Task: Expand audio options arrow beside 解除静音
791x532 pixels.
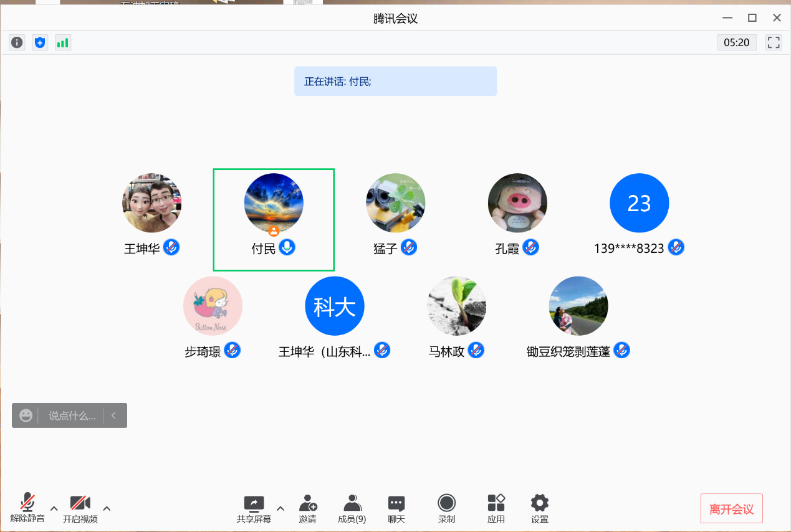Action: (x=54, y=507)
